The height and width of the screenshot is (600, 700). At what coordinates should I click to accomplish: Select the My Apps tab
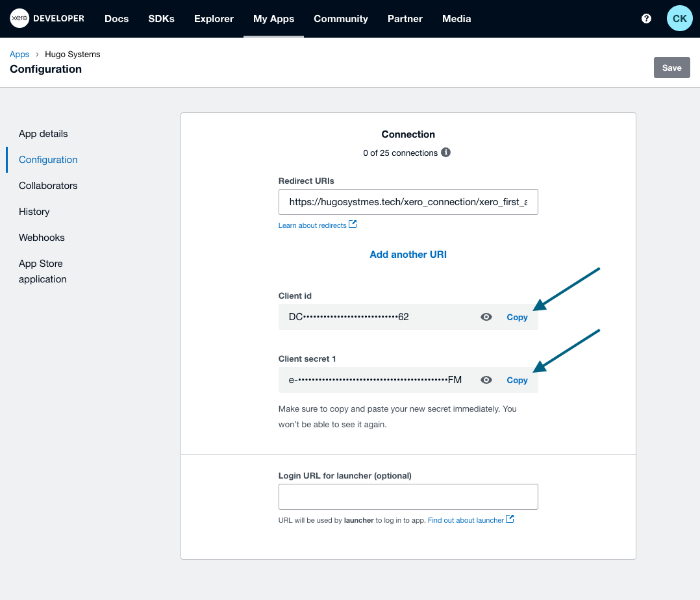pyautogui.click(x=273, y=19)
